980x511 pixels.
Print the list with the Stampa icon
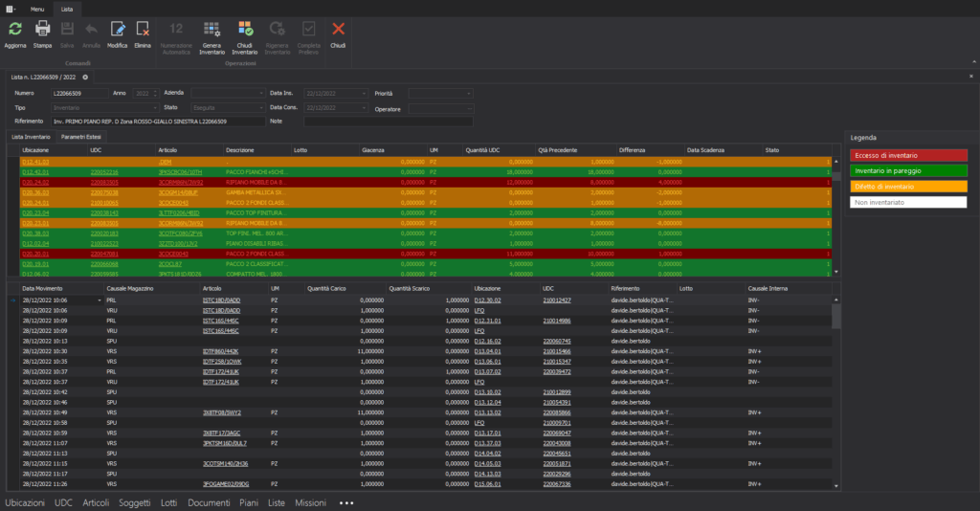coord(42,30)
